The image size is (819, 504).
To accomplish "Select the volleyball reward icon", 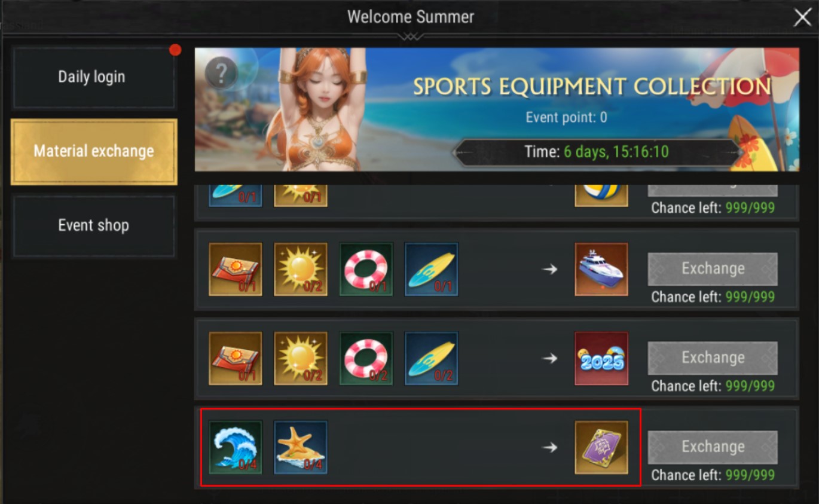I will tap(601, 196).
